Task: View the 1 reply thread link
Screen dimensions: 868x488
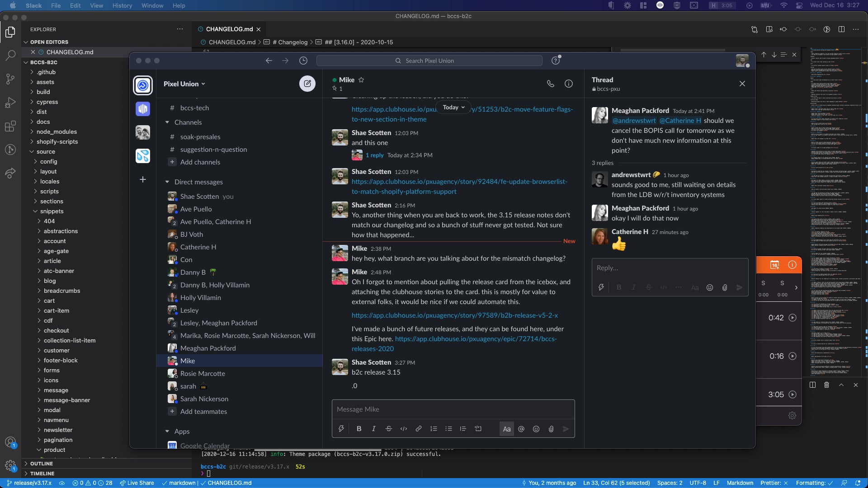Action: (x=374, y=155)
